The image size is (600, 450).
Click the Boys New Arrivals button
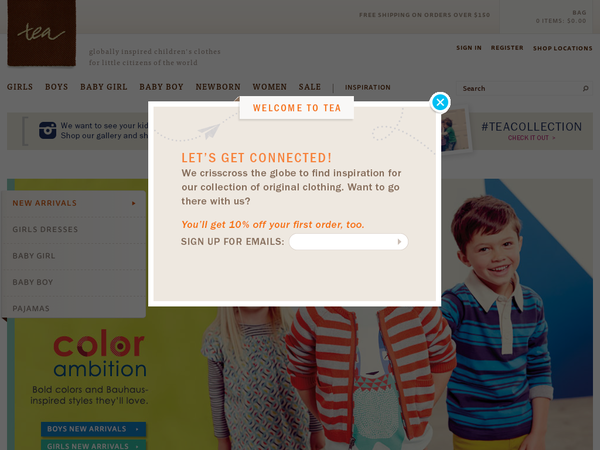point(93,429)
